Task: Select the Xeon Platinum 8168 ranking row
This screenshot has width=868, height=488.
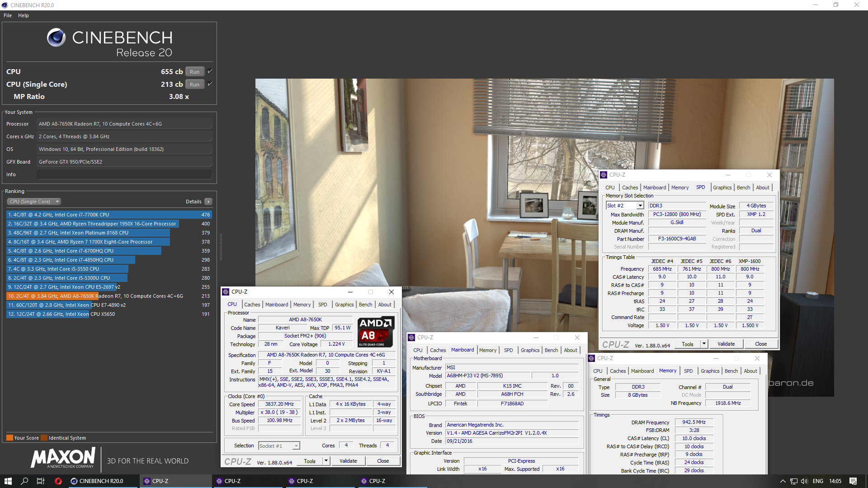Action: [x=109, y=233]
